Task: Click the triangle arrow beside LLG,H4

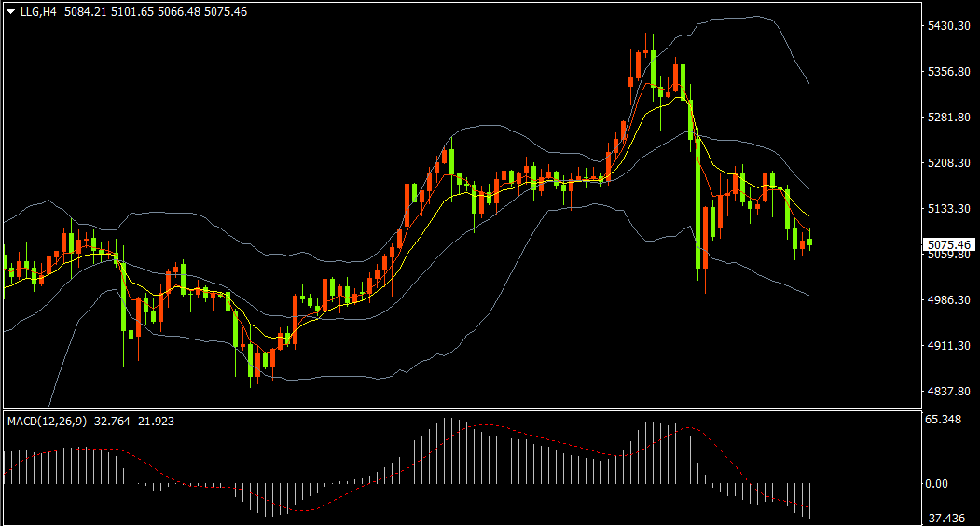Action: (10, 12)
